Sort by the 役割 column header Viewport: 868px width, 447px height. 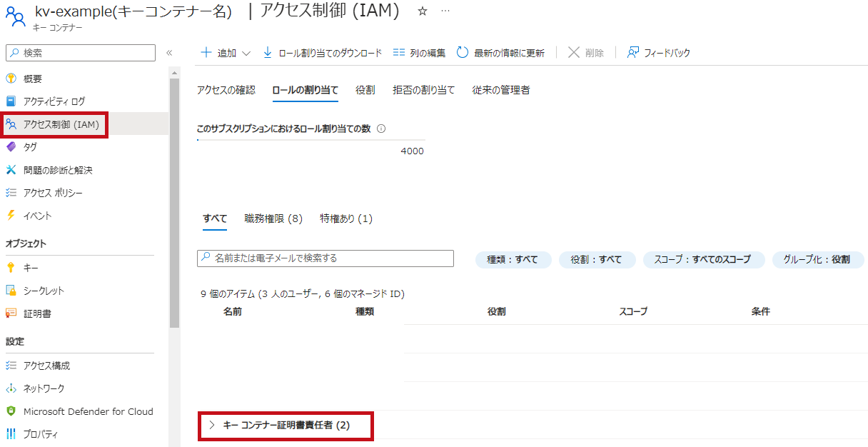(497, 312)
